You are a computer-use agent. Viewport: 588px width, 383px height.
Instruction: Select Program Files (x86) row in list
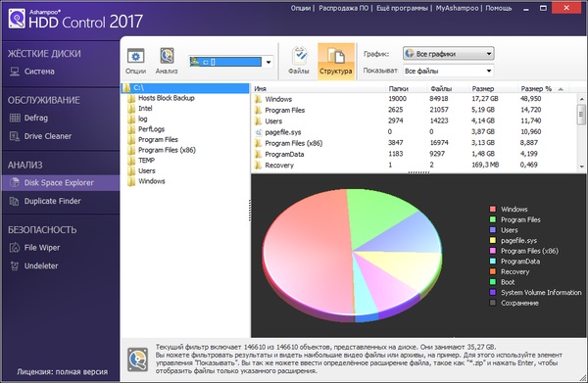[x=414, y=143]
